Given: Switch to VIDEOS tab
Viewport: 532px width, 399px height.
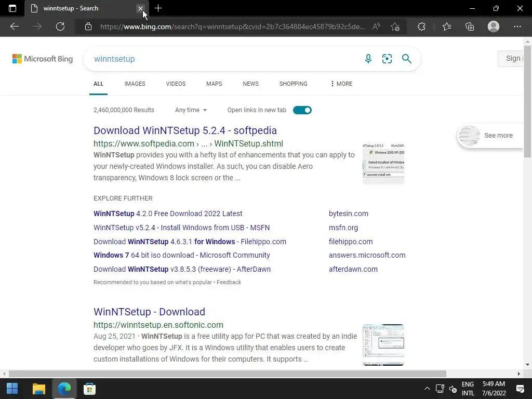Looking at the screenshot, I should (176, 84).
